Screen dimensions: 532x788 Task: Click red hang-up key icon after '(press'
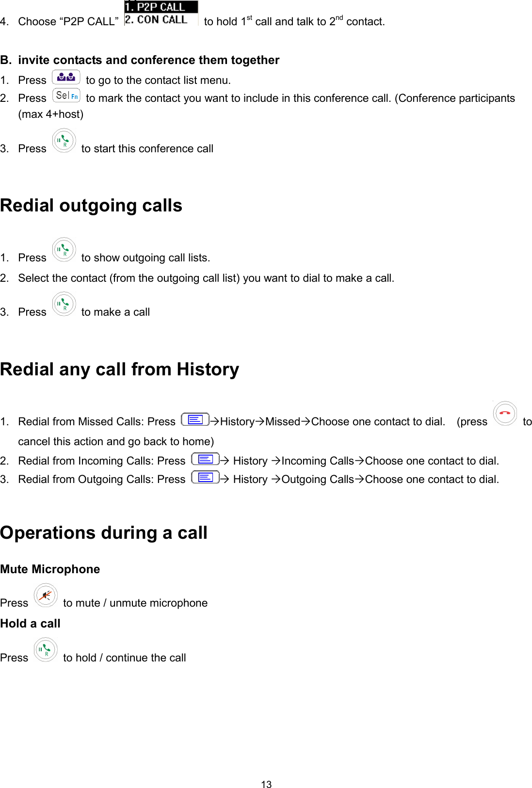(505, 414)
